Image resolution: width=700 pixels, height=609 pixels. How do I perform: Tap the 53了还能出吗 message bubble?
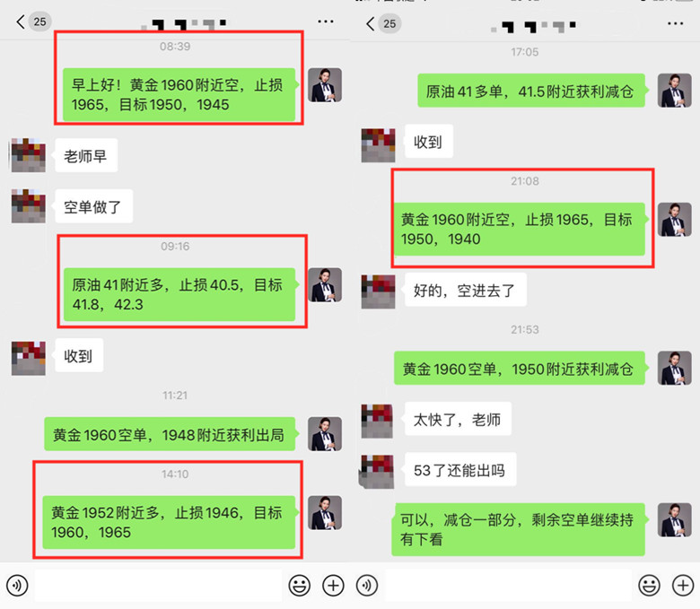click(460, 469)
